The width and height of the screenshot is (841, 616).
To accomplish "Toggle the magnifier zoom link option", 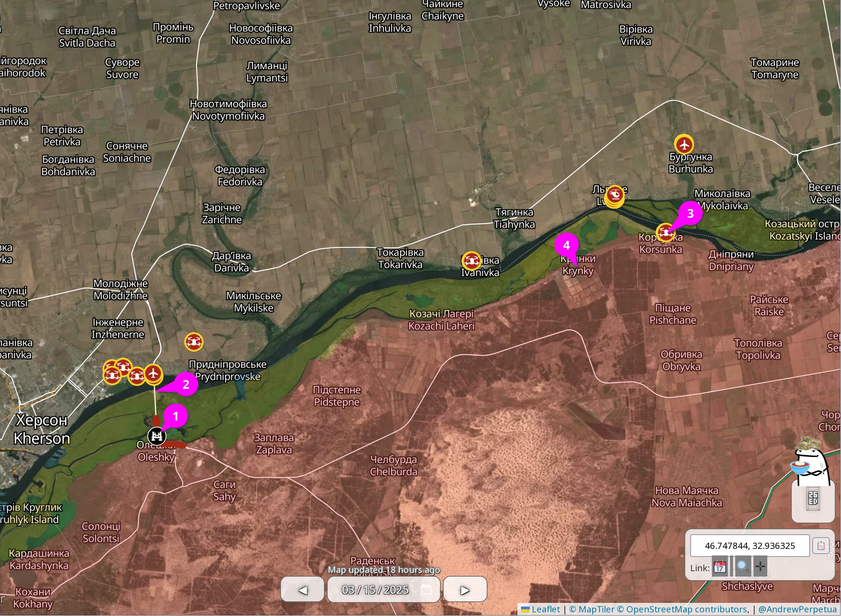I will [742, 567].
